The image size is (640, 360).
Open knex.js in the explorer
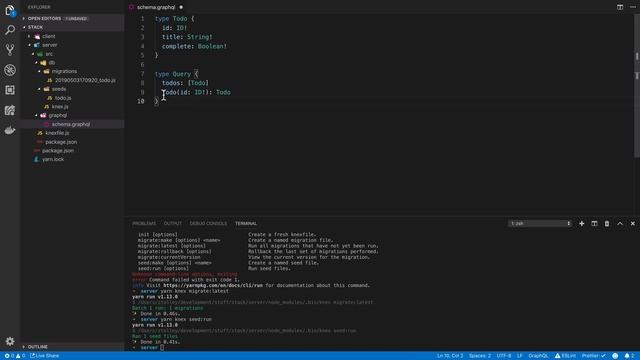(60, 107)
